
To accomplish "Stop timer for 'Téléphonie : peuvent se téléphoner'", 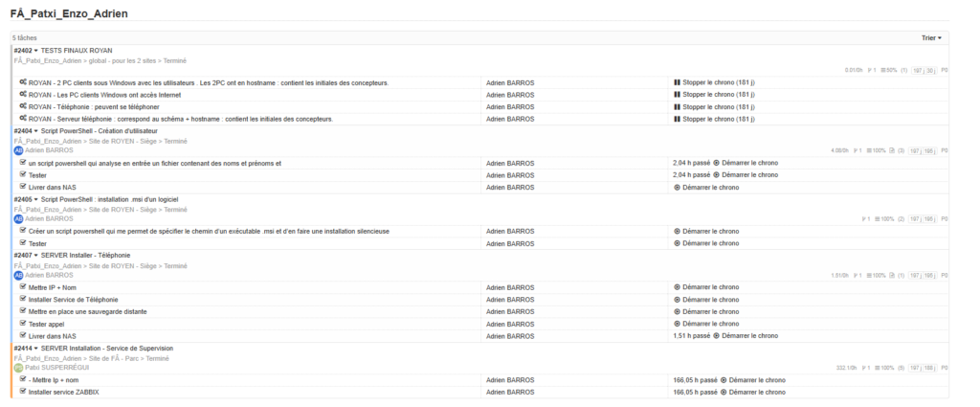I will click(x=714, y=107).
